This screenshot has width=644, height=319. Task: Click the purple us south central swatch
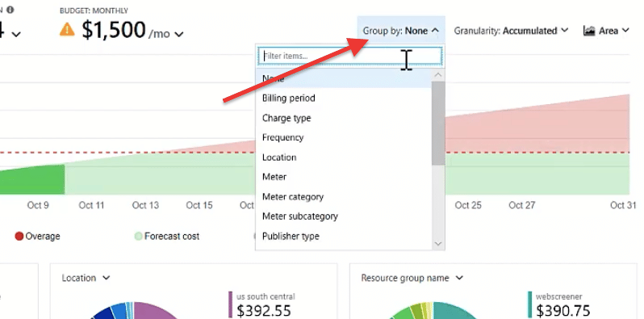pos(231,304)
